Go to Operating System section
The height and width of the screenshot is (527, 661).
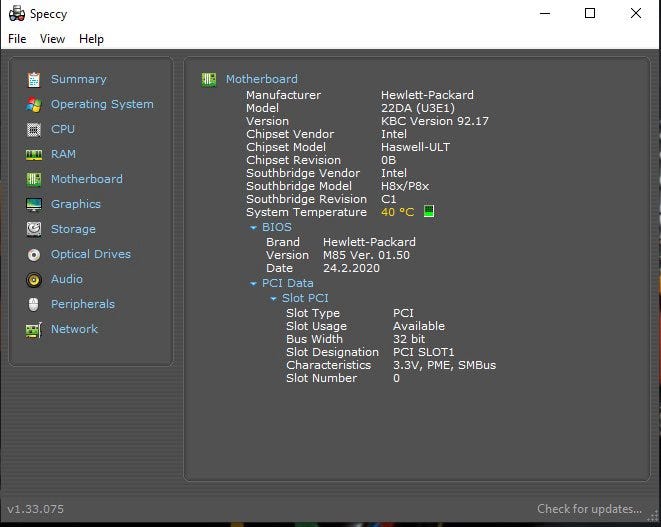102,104
